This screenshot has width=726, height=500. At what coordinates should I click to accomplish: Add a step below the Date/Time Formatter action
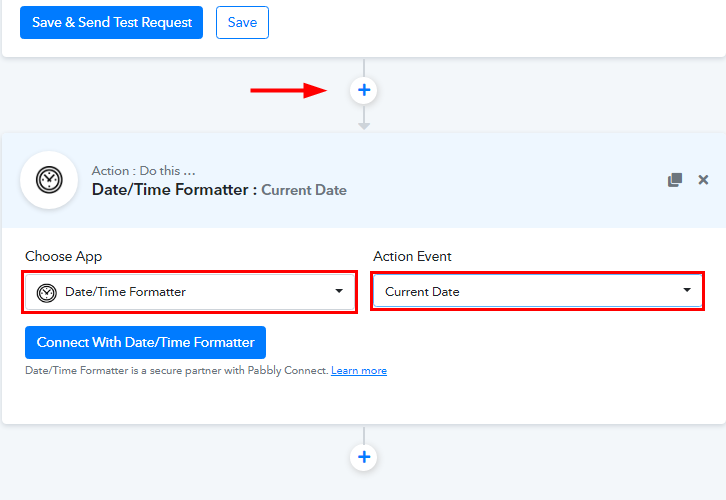(364, 457)
